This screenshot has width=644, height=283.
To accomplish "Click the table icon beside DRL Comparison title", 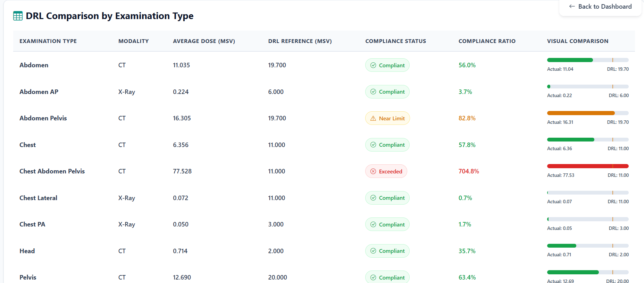I will [x=18, y=16].
